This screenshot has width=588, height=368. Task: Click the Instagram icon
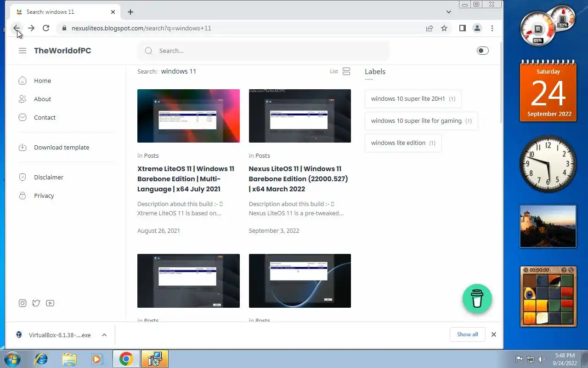[23, 303]
